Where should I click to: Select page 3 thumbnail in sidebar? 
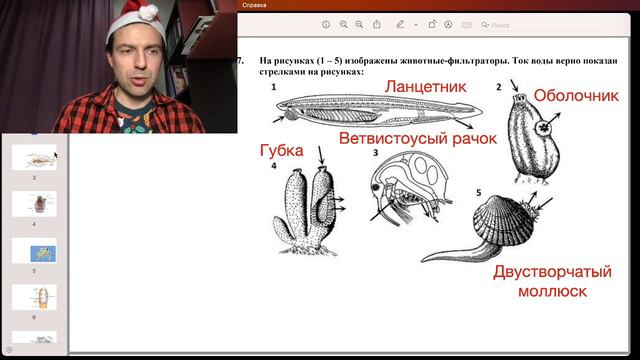pos(34,157)
